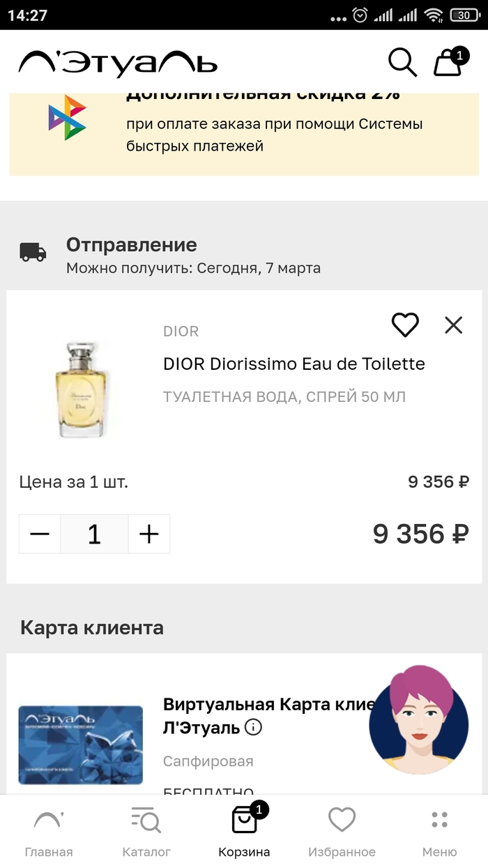Open Избранное tab
The height and width of the screenshot is (868, 488).
click(x=342, y=832)
